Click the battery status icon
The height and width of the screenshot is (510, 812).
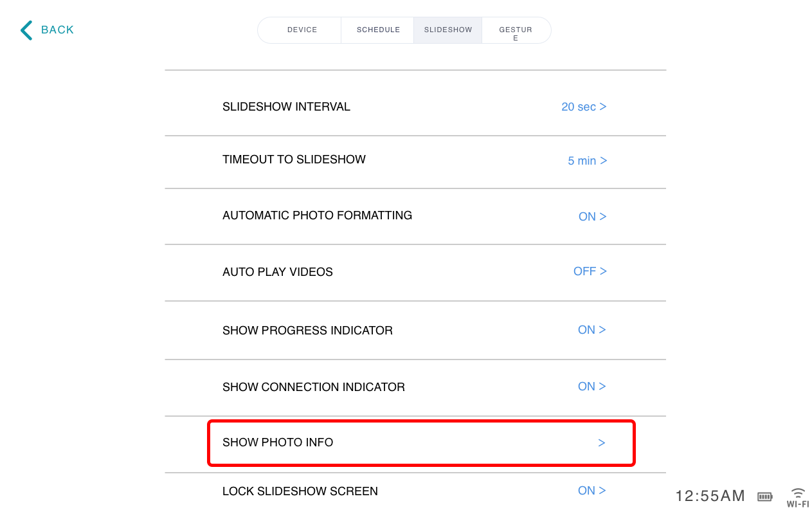point(765,496)
